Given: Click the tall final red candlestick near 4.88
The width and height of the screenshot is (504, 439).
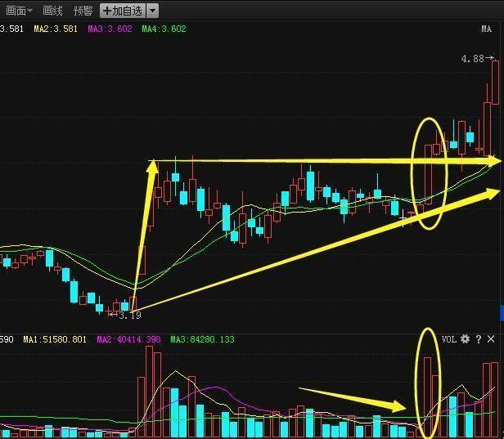Looking at the screenshot, I should pyautogui.click(x=496, y=83).
